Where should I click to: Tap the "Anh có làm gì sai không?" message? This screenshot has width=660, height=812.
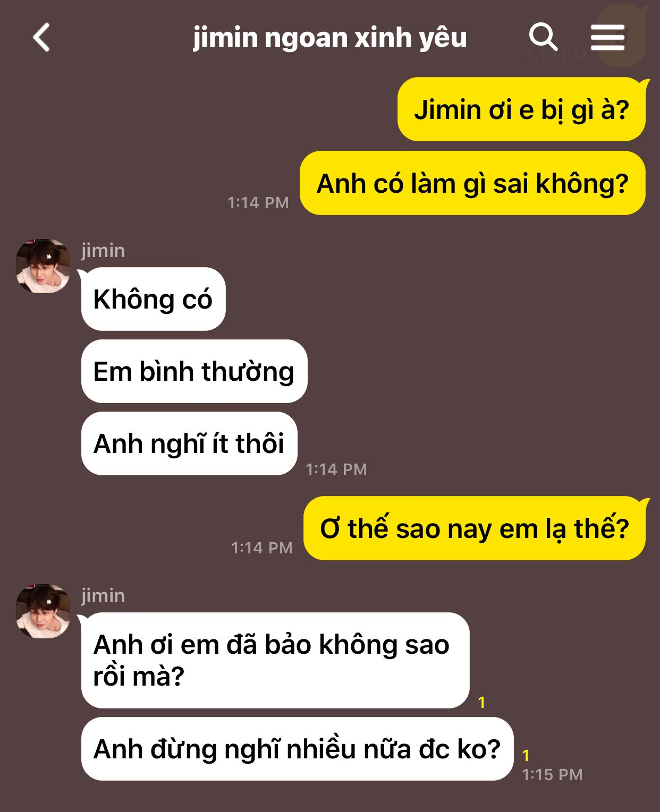[472, 183]
